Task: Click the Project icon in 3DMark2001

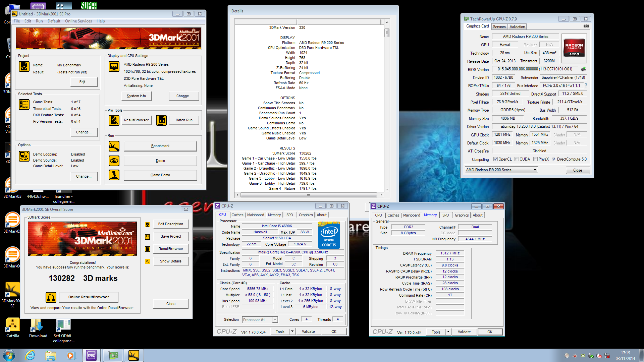Action: (x=24, y=66)
